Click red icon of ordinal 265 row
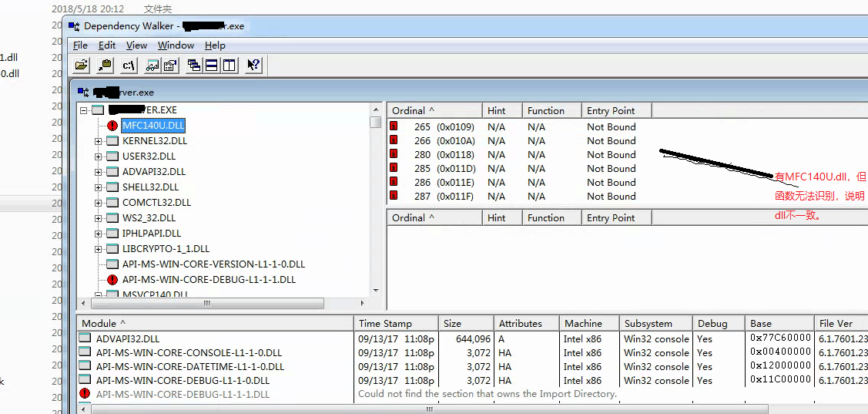 [394, 126]
